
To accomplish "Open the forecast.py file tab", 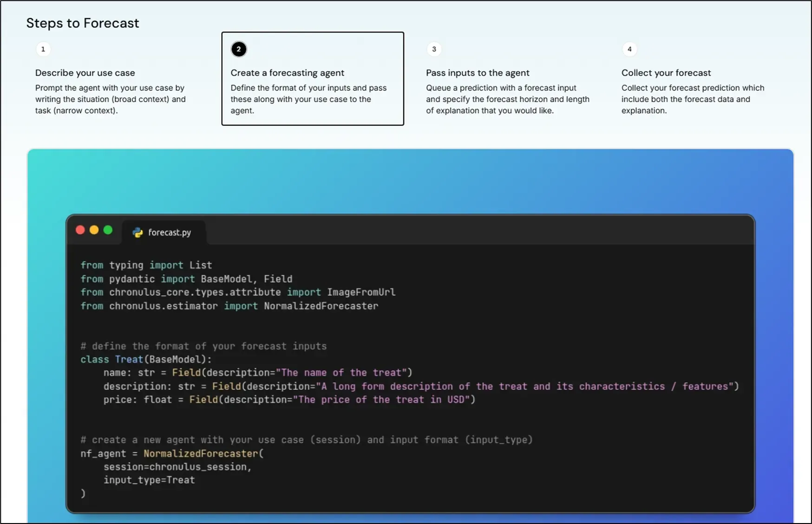I will [169, 233].
